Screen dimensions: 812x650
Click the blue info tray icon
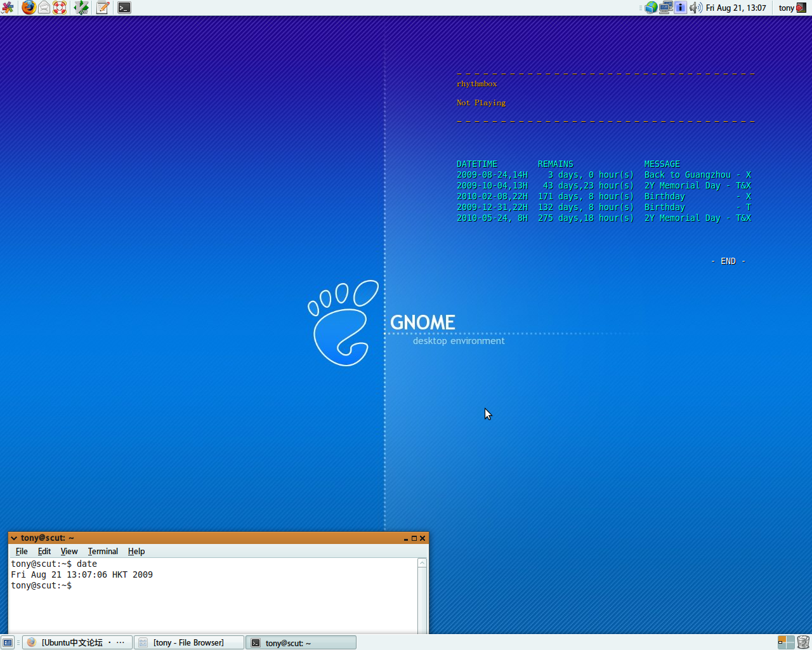point(680,8)
